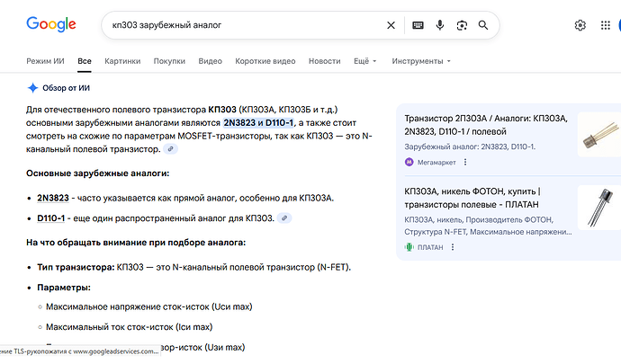Click source link icon after first paragraph
621x364 pixels.
tap(171, 149)
